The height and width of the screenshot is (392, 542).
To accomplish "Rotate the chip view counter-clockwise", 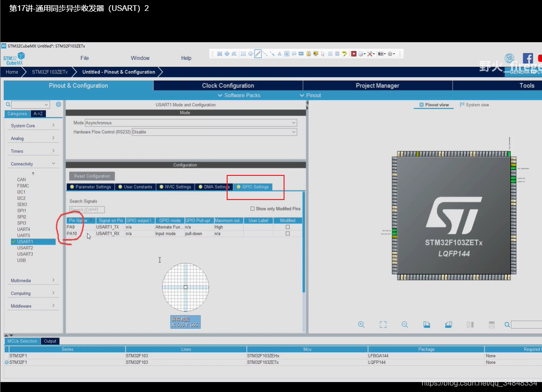I will pos(448,325).
